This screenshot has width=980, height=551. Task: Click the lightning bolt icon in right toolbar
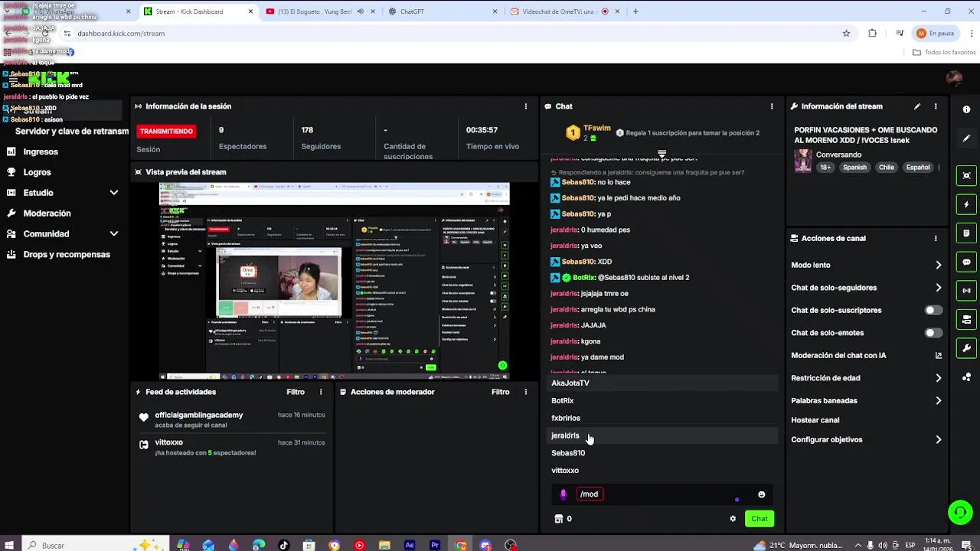(x=966, y=204)
